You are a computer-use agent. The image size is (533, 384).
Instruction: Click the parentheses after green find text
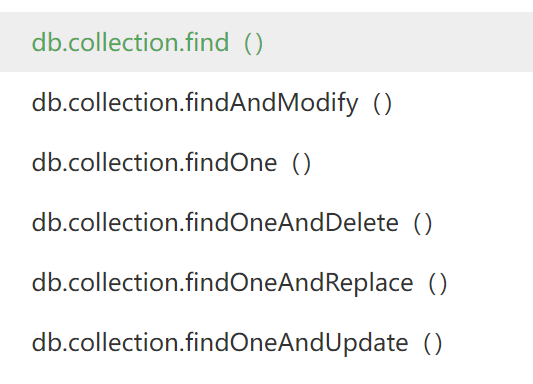click(x=254, y=43)
